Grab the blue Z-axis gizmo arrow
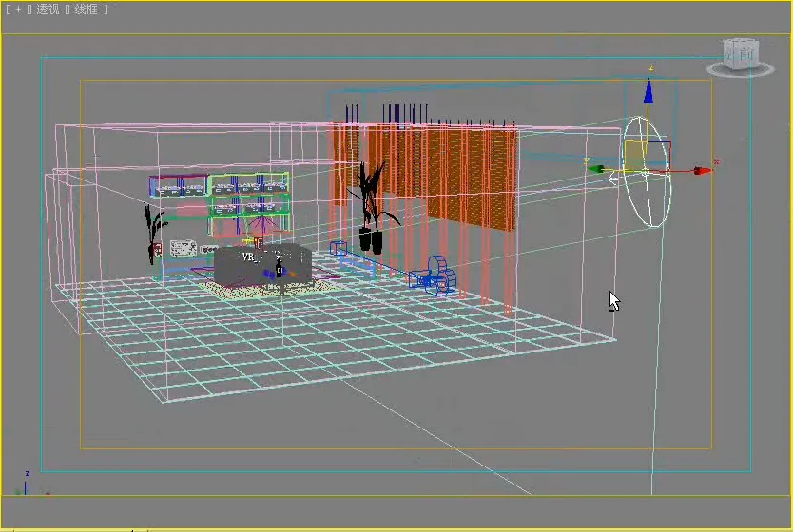Image resolution: width=793 pixels, height=532 pixels. tap(648, 91)
